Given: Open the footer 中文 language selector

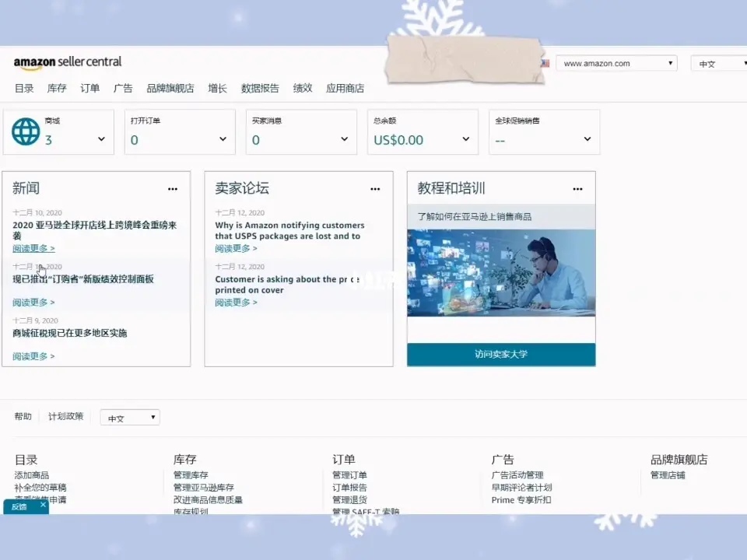Looking at the screenshot, I should click(129, 418).
